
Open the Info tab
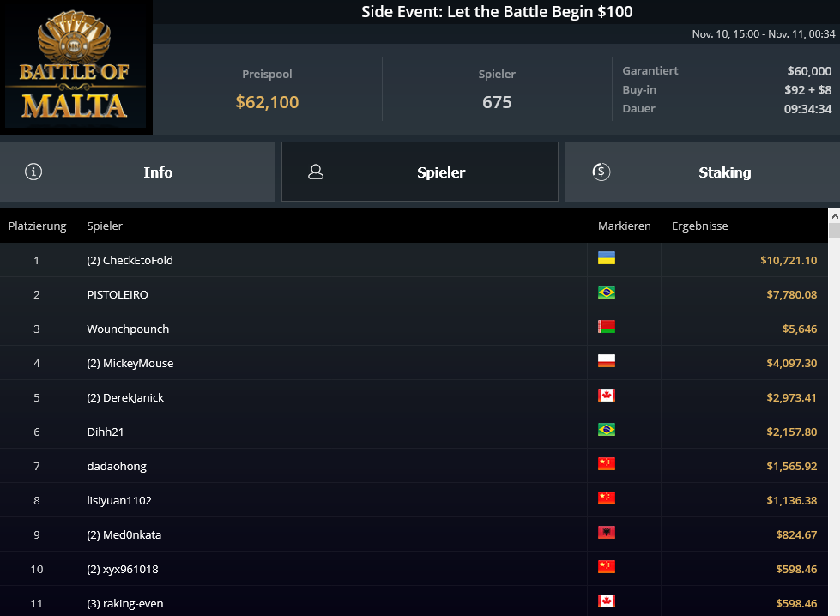pyautogui.click(x=137, y=172)
